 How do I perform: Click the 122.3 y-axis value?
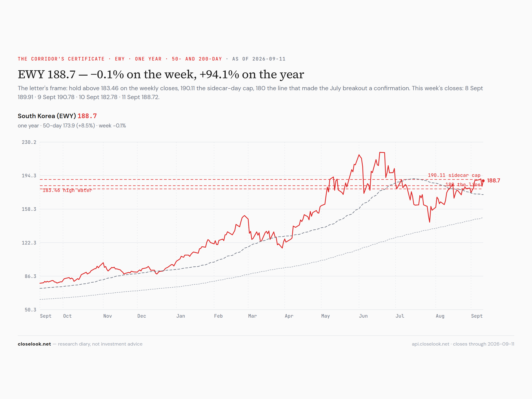tap(29, 243)
